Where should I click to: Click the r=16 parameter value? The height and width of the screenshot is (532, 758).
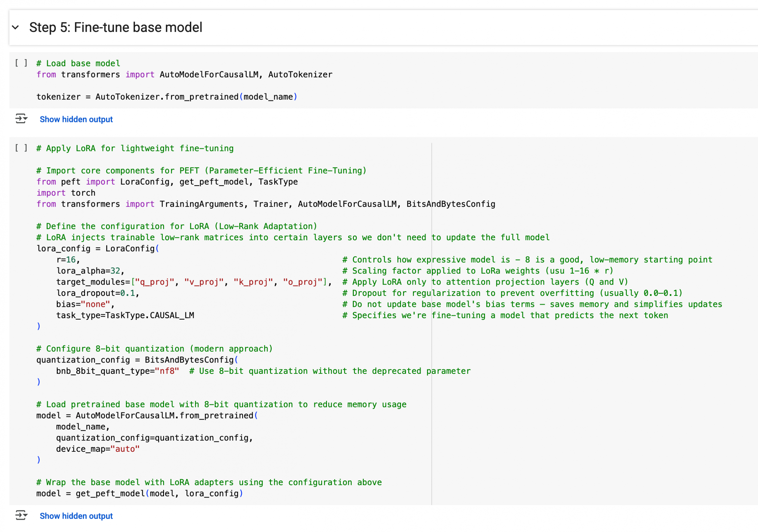tap(71, 260)
